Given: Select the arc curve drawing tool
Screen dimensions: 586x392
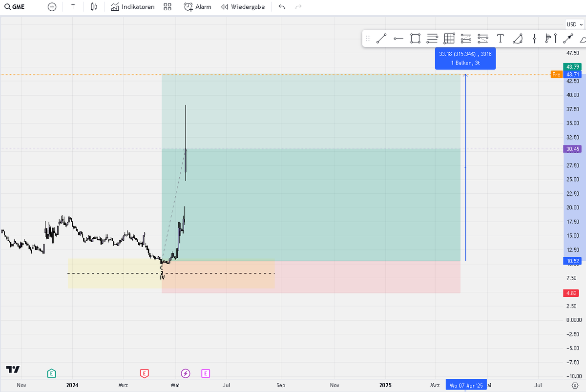Looking at the screenshot, I should [518, 39].
